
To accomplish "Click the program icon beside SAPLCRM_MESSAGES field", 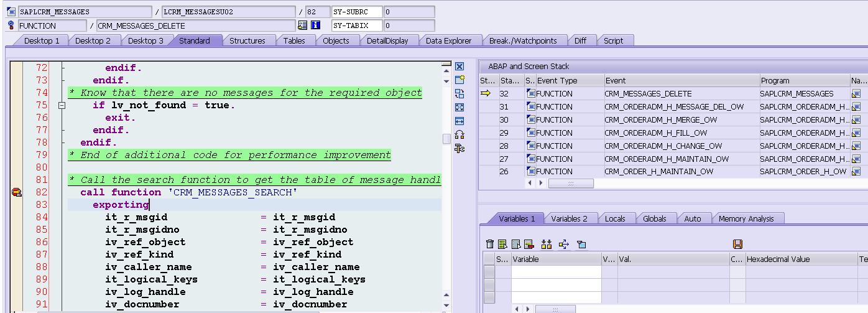I will pyautogui.click(x=11, y=12).
